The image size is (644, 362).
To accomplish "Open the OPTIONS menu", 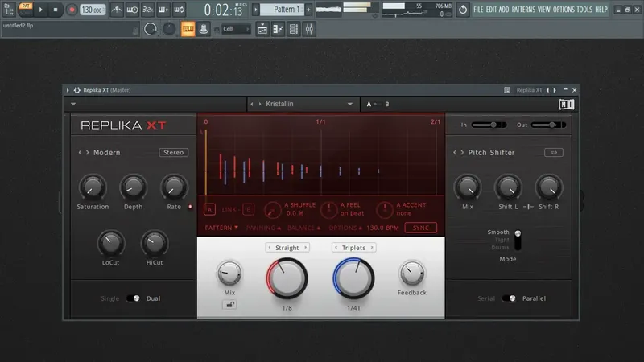I will click(563, 10).
